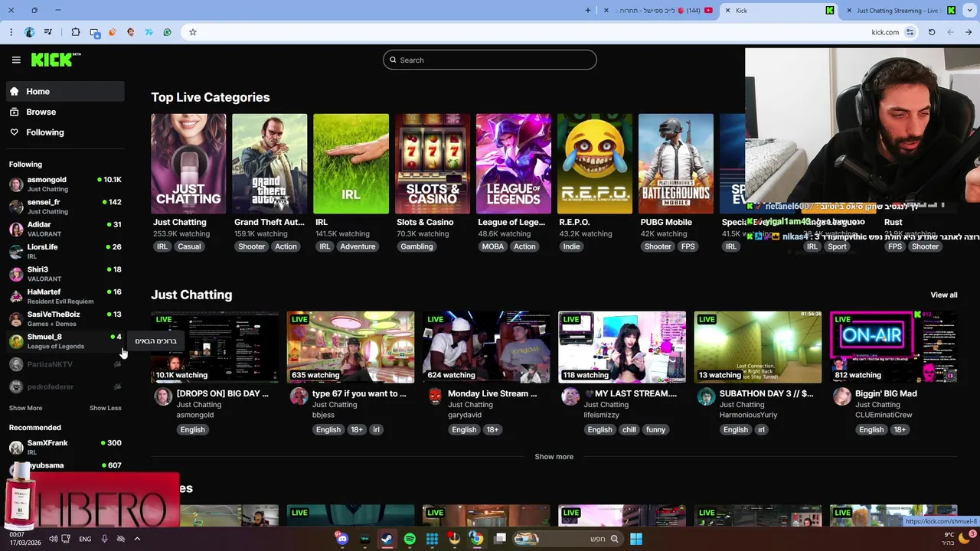The image size is (980, 551).
Task: Focus the Kick search field
Action: [490, 60]
